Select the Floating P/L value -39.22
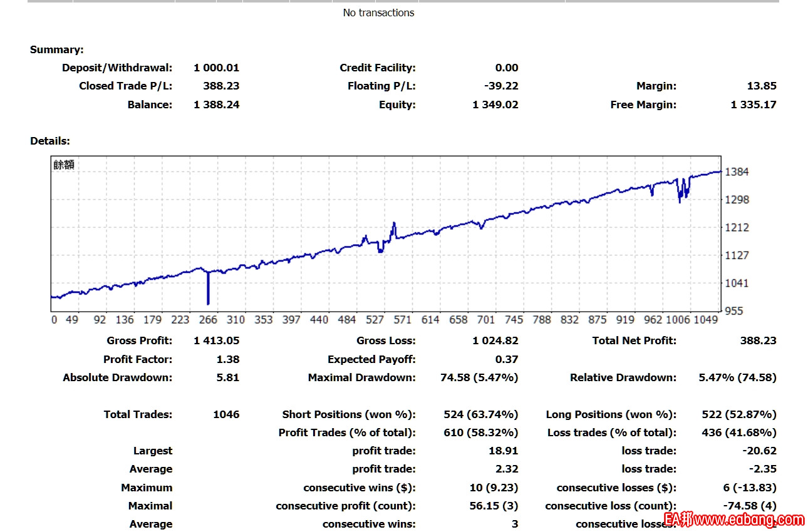Image resolution: width=808 pixels, height=532 pixels. click(502, 86)
